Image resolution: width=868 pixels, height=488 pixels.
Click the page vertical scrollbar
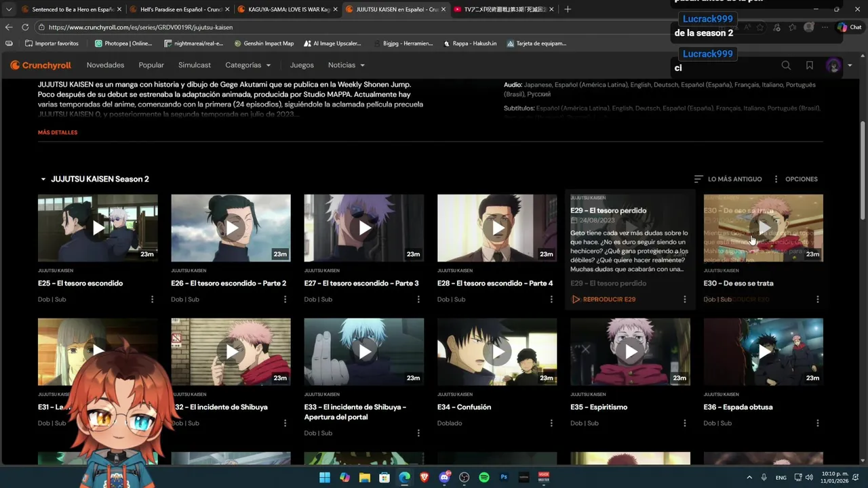(863, 169)
